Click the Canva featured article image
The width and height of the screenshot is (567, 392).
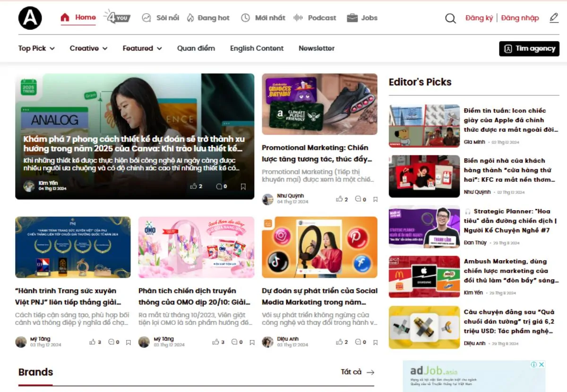135,136
